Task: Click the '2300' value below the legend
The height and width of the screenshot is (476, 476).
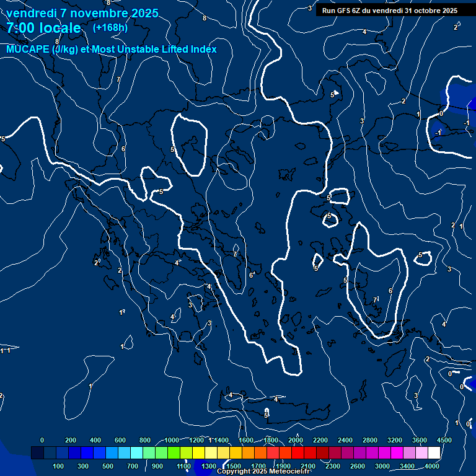Action: tap(333, 466)
